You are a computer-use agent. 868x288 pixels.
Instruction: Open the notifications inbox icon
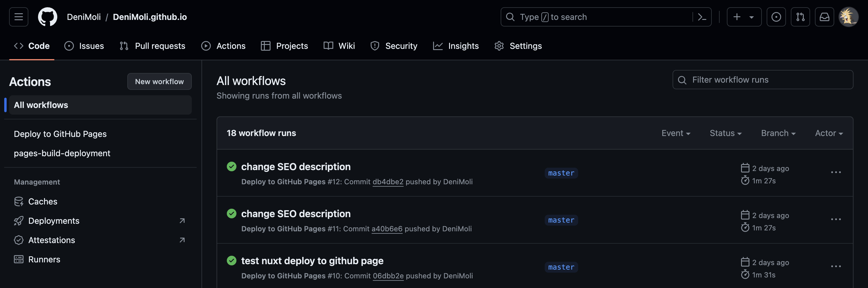tap(824, 17)
